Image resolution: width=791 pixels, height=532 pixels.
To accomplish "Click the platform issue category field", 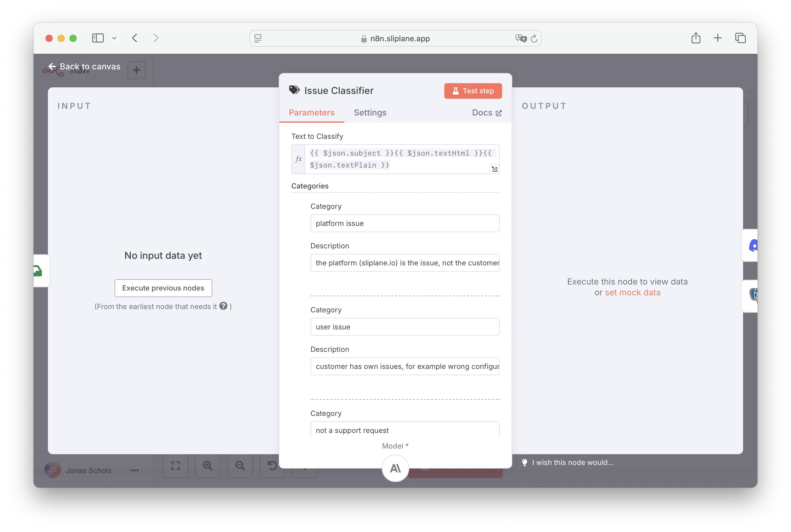I will (405, 223).
